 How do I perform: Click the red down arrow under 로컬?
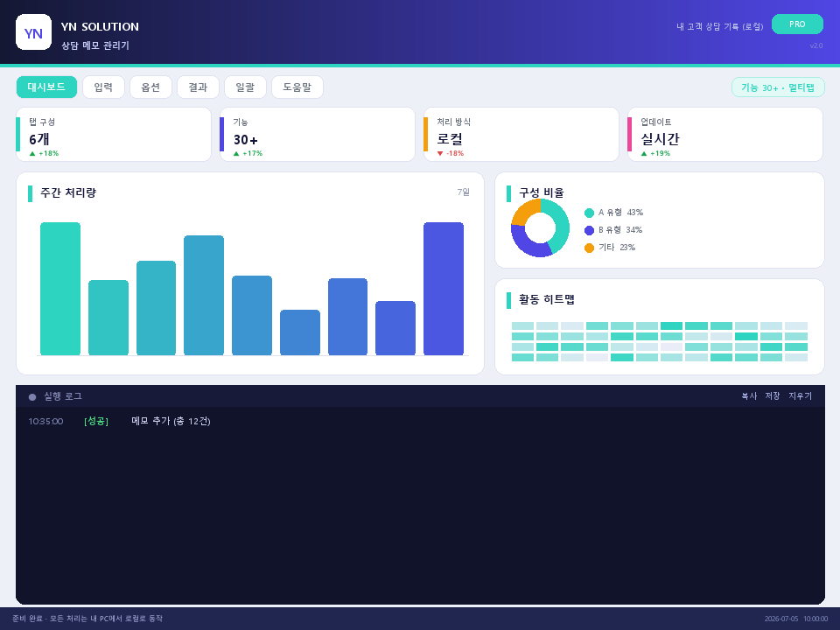coord(440,154)
